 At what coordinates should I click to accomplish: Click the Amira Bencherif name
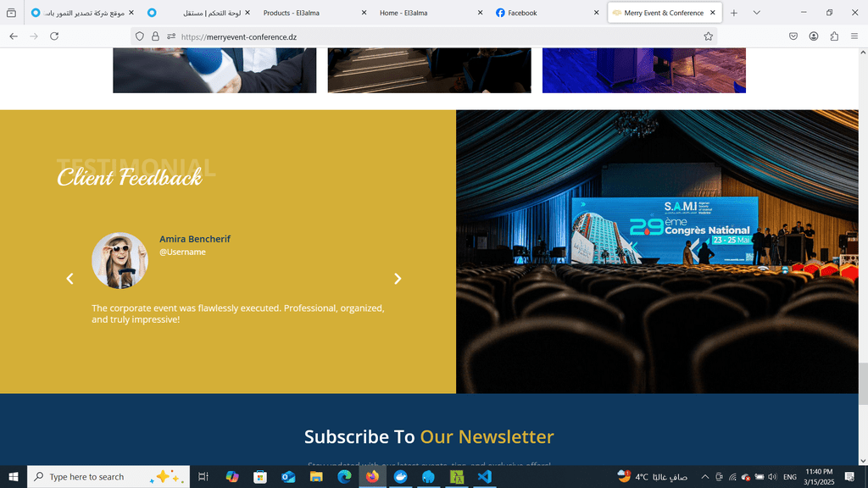[x=195, y=239]
